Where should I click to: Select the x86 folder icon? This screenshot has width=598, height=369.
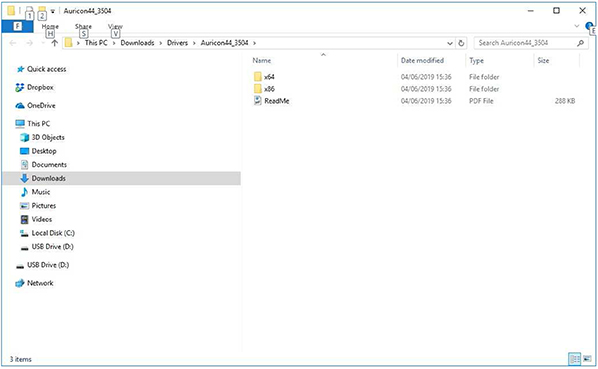pyautogui.click(x=258, y=89)
